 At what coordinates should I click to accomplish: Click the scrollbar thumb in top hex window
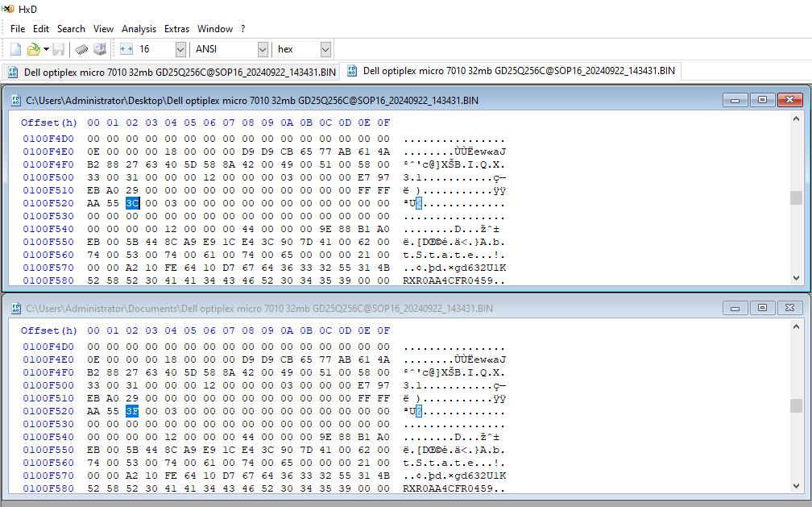point(796,197)
